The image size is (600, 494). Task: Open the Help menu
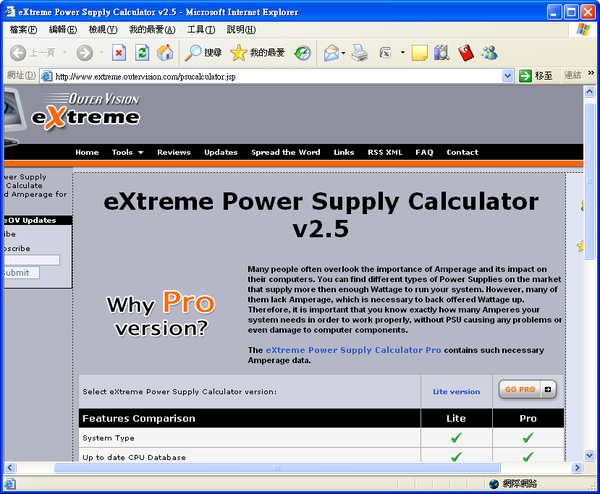point(241,29)
